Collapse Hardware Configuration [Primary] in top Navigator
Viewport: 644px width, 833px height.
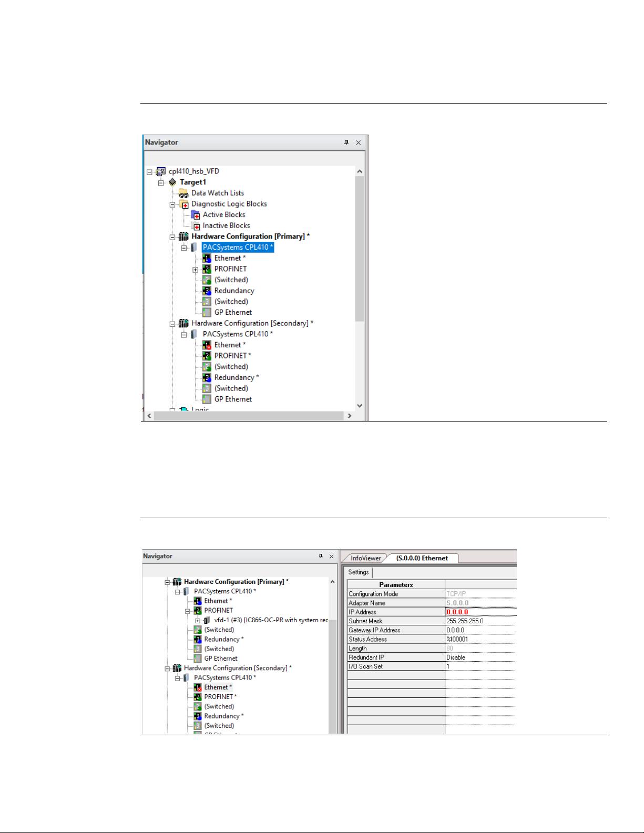[172, 237]
